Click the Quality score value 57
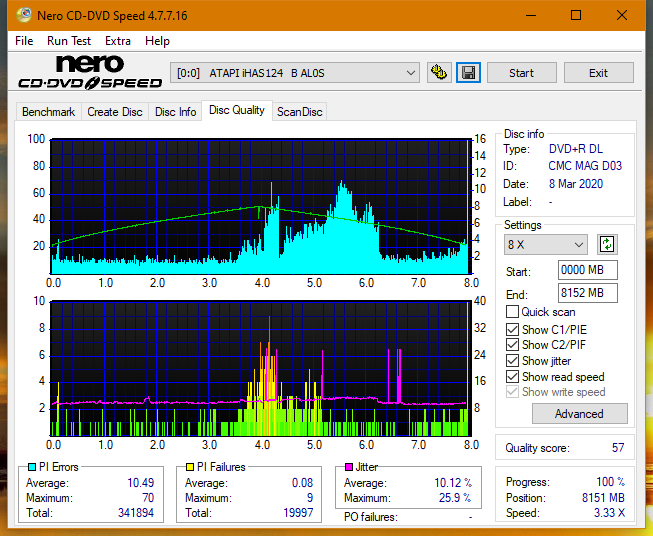This screenshot has width=653, height=536. tap(618, 448)
